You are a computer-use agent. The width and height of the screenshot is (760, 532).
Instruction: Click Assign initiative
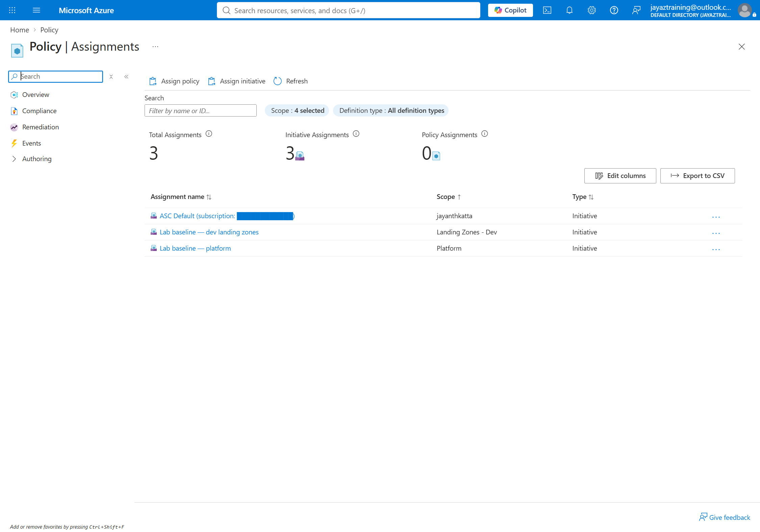[237, 81]
